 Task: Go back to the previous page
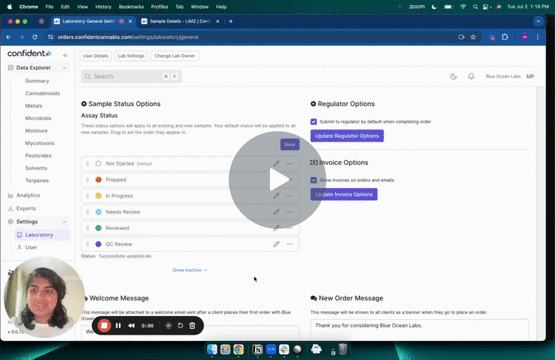coord(8,37)
